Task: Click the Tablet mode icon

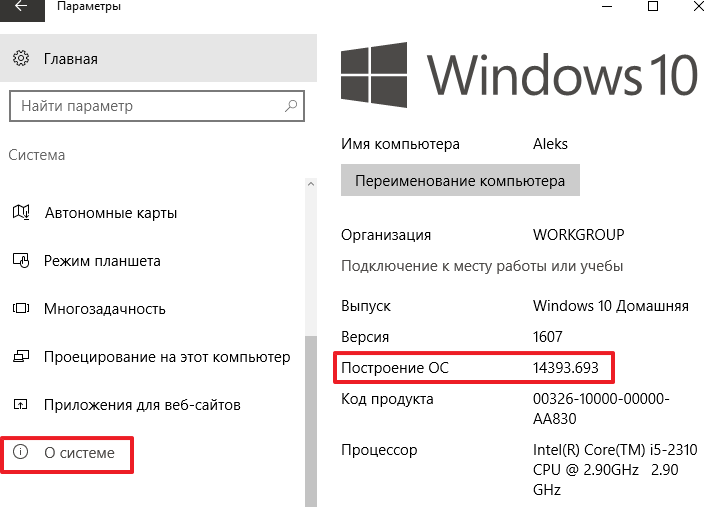Action: [x=21, y=261]
